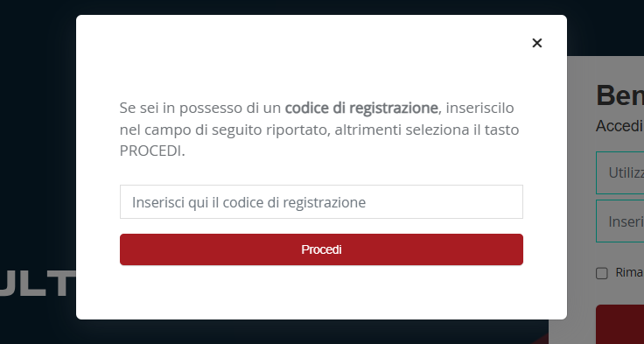Screen dimensions: 644x344
Task: Toggle the Rima... checkbox behind the dialog
Action: click(602, 273)
